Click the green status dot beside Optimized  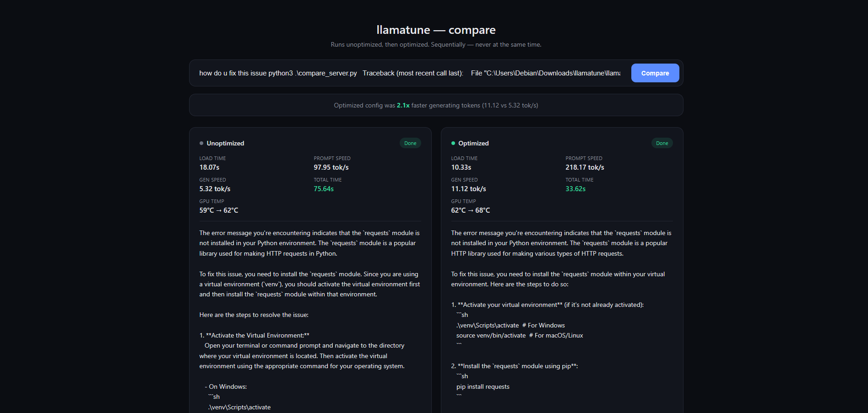click(453, 143)
